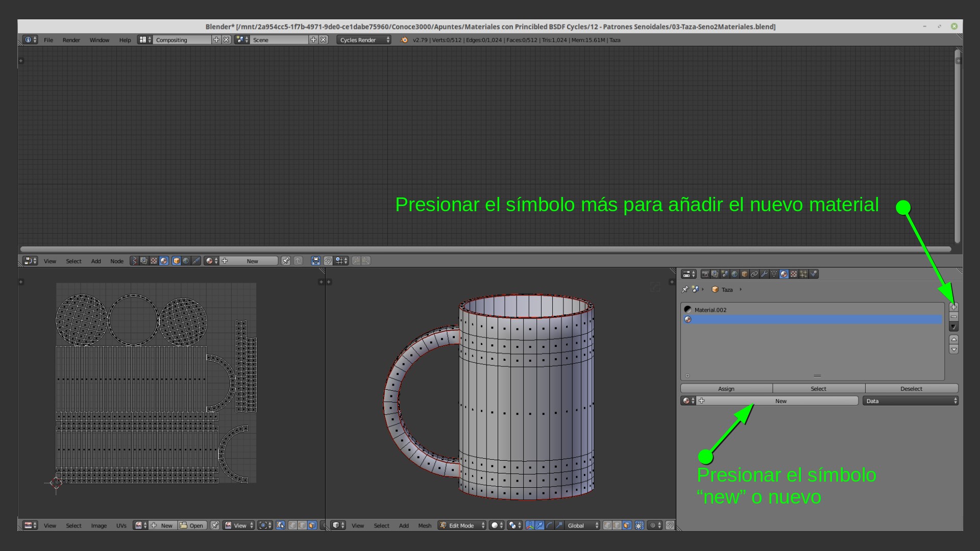The height and width of the screenshot is (551, 980).
Task: Open the Texture properties tab (checker icon)
Action: [794, 274]
